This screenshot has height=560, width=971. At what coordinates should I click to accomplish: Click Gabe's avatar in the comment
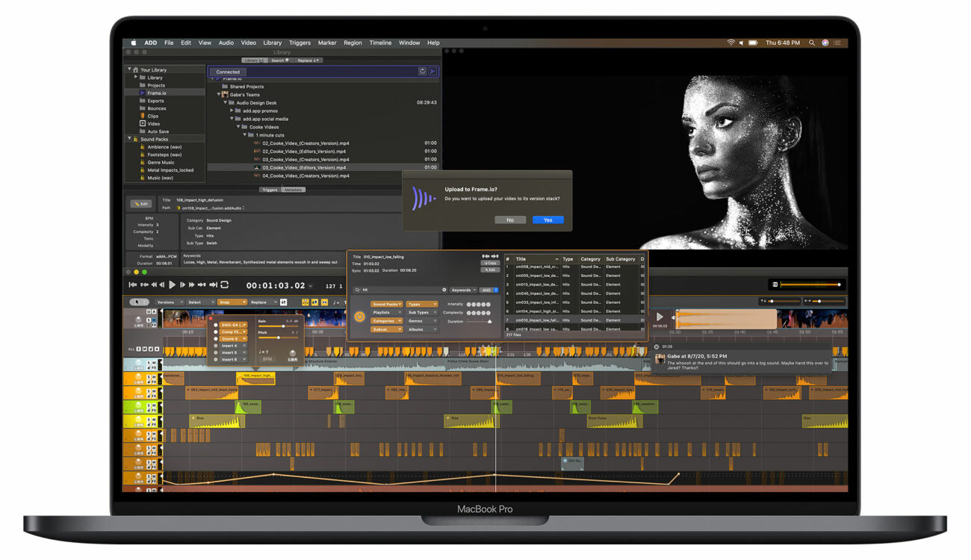pyautogui.click(x=660, y=359)
